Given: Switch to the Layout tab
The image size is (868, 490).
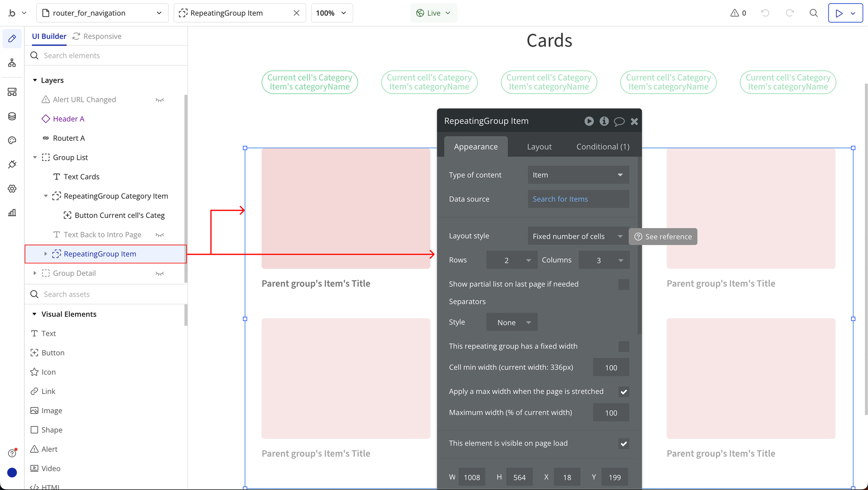Looking at the screenshot, I should click(x=539, y=147).
